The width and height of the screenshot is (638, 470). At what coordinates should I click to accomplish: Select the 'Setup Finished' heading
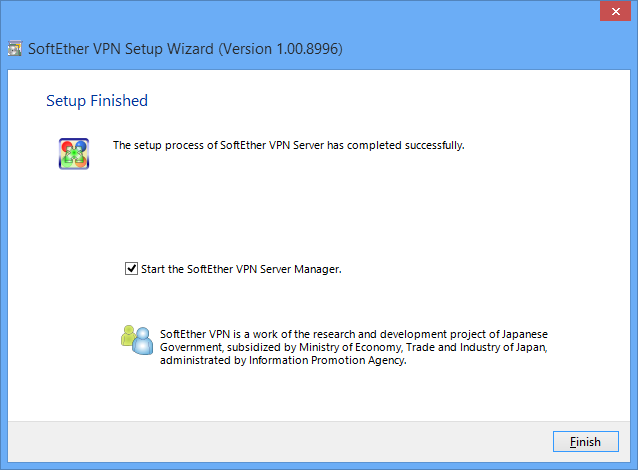[97, 101]
